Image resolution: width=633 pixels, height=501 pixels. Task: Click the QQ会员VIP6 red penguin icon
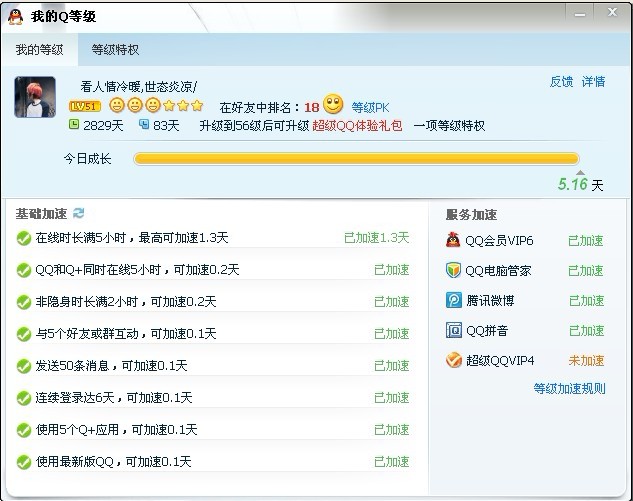[453, 240]
